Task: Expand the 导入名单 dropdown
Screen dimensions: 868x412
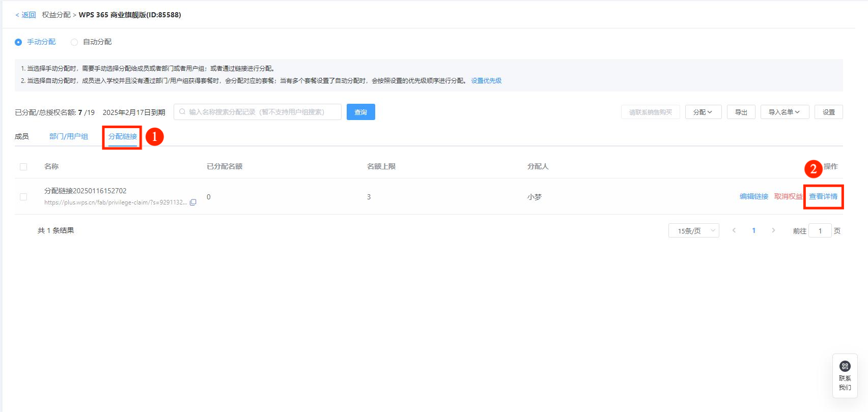Action: (785, 112)
